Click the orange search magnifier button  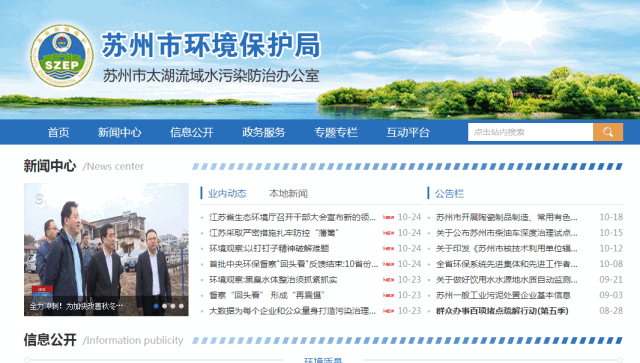[608, 132]
